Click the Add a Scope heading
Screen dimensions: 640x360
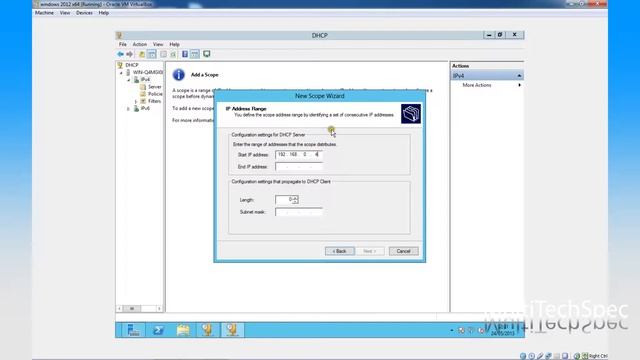[204, 75]
